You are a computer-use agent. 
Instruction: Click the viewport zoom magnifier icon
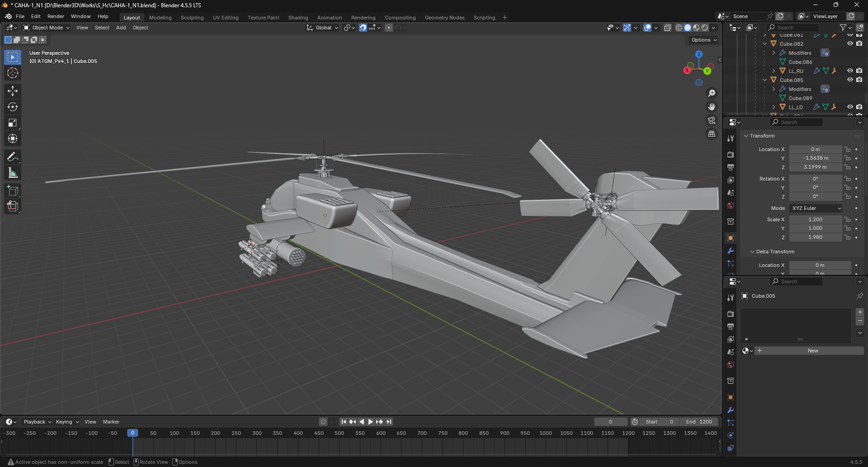712,93
